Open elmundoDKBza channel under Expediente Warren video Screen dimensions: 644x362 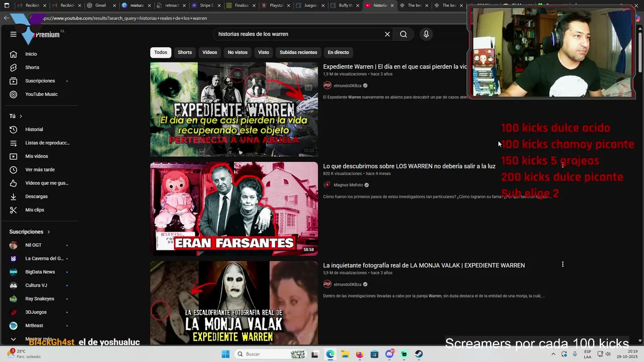pos(347,85)
